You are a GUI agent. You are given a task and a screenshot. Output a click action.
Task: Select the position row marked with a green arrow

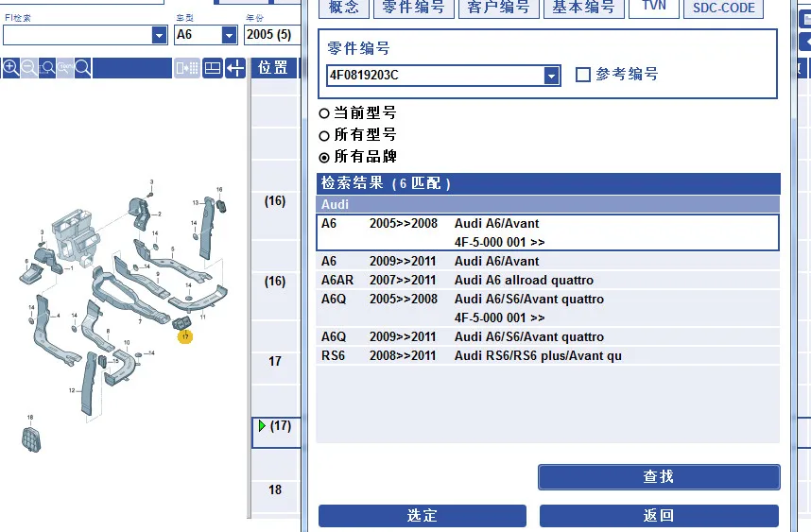point(276,432)
